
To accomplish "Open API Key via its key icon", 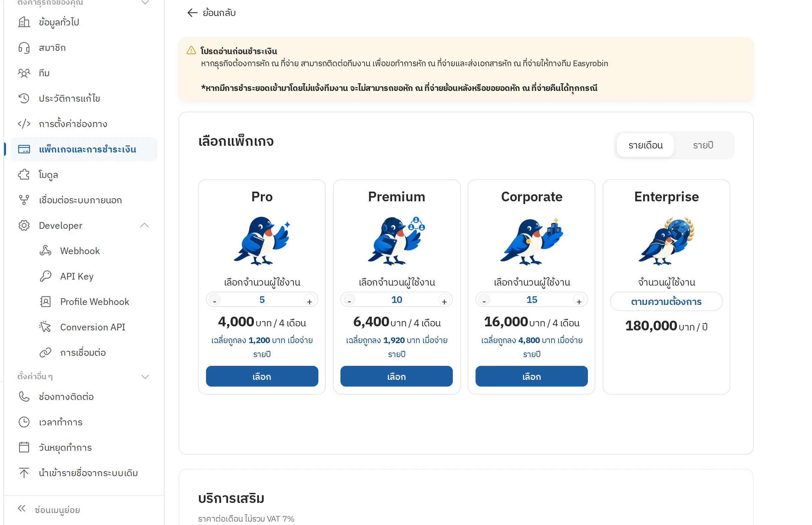I will click(x=45, y=276).
